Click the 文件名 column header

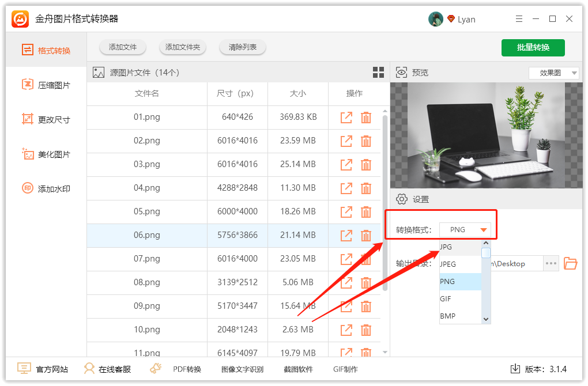pyautogui.click(x=146, y=93)
